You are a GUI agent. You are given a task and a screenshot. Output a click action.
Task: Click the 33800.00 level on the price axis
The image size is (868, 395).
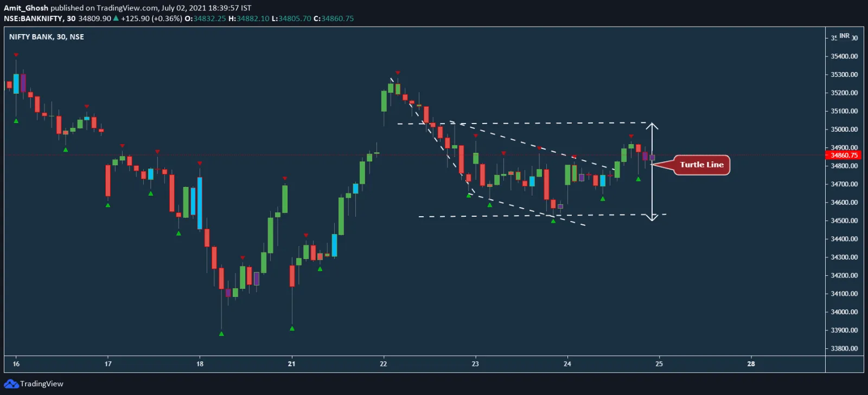pyautogui.click(x=844, y=348)
